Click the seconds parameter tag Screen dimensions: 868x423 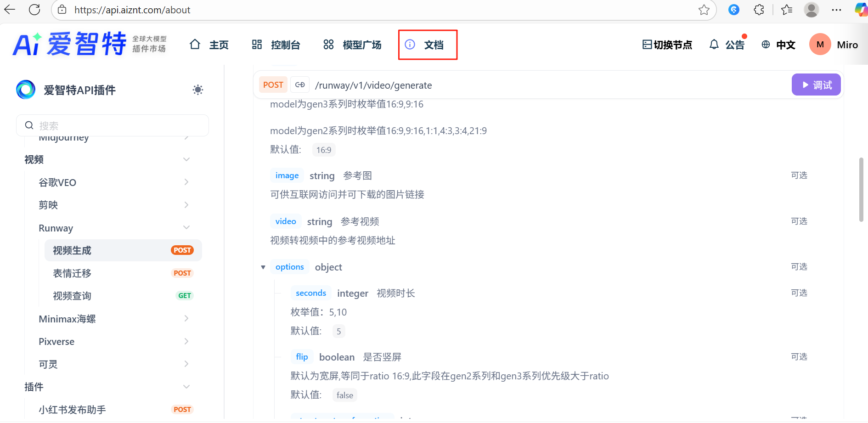[311, 293]
